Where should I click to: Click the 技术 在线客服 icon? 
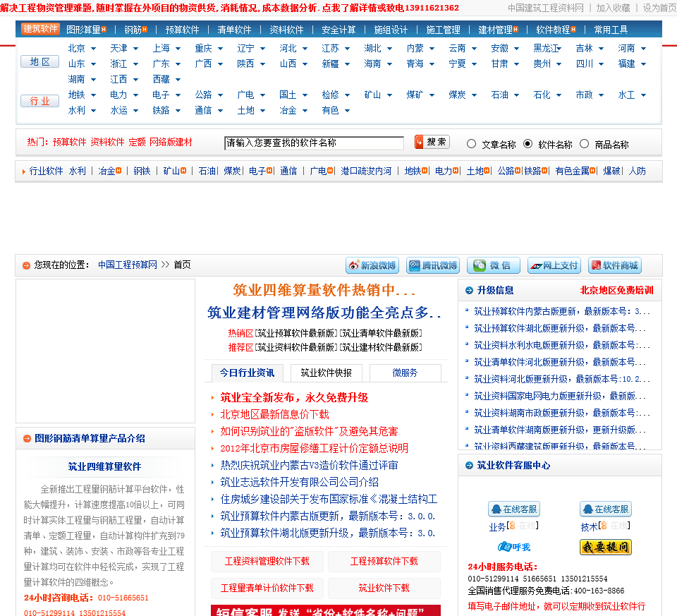(606, 509)
